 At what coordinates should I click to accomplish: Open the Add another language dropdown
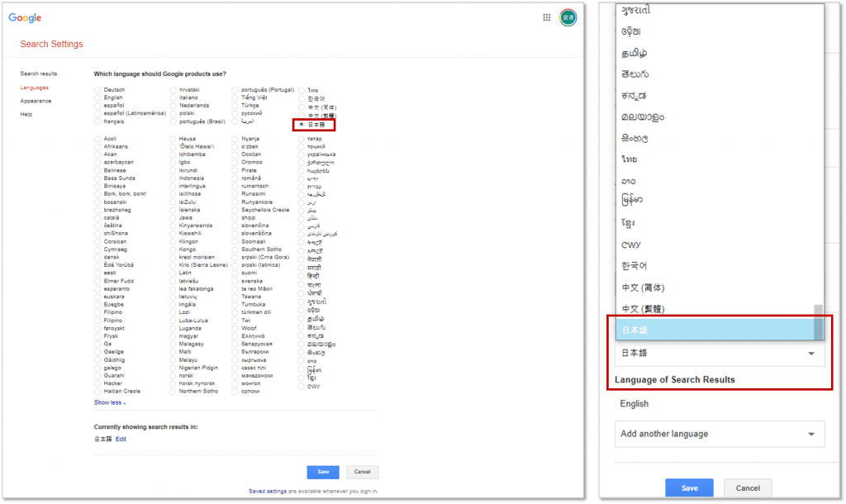point(720,434)
